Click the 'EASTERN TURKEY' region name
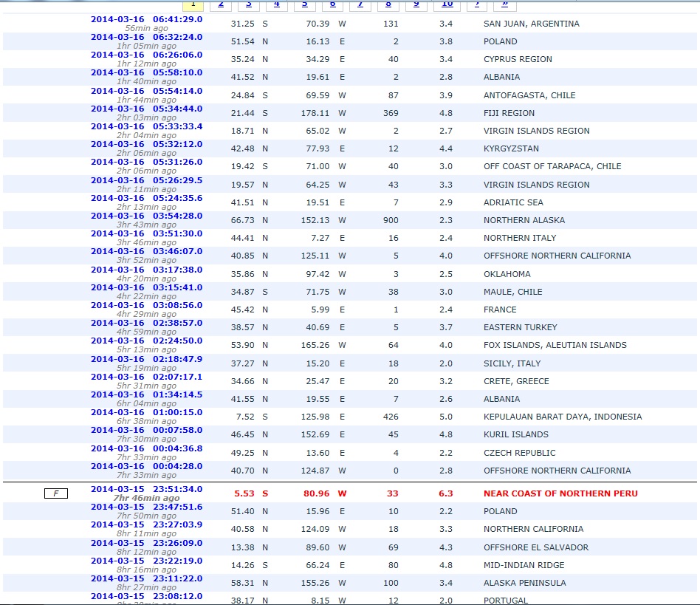 (521, 328)
